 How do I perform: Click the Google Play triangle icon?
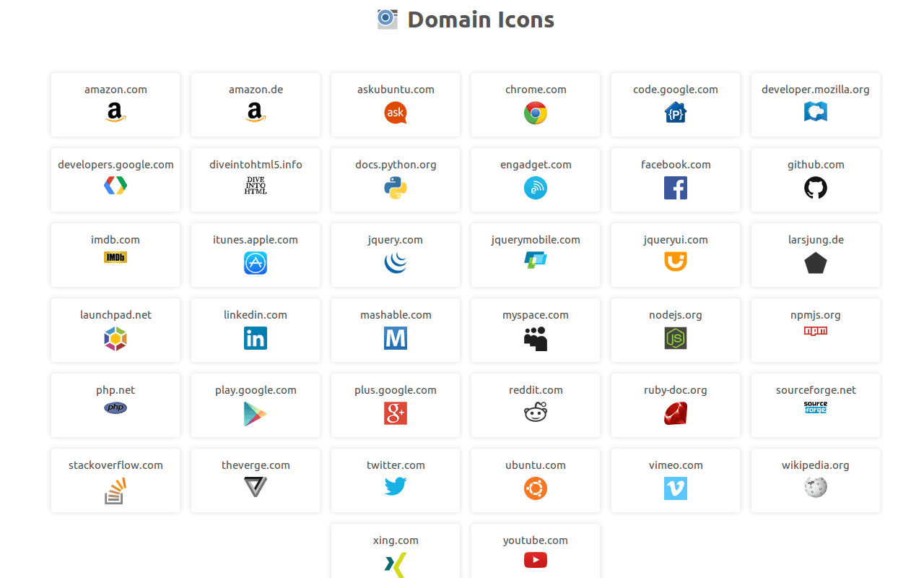tap(256, 414)
